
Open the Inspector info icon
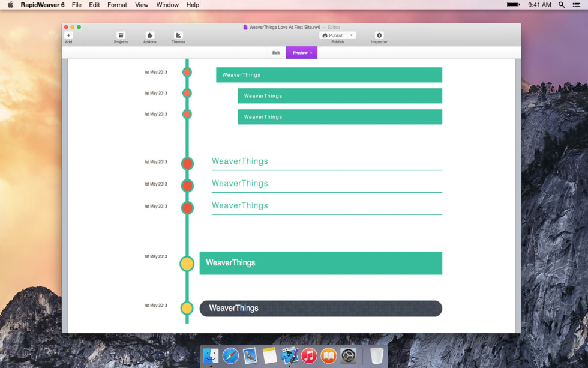coord(379,35)
